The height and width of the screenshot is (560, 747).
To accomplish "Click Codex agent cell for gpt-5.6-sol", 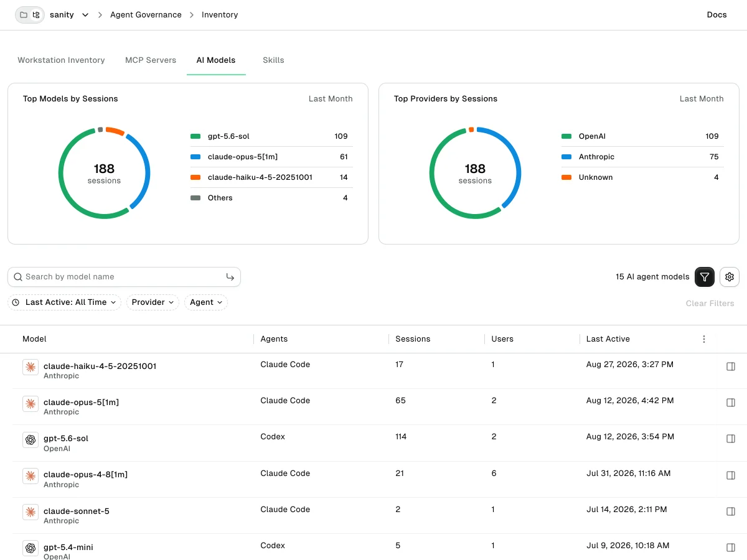I will click(273, 437).
